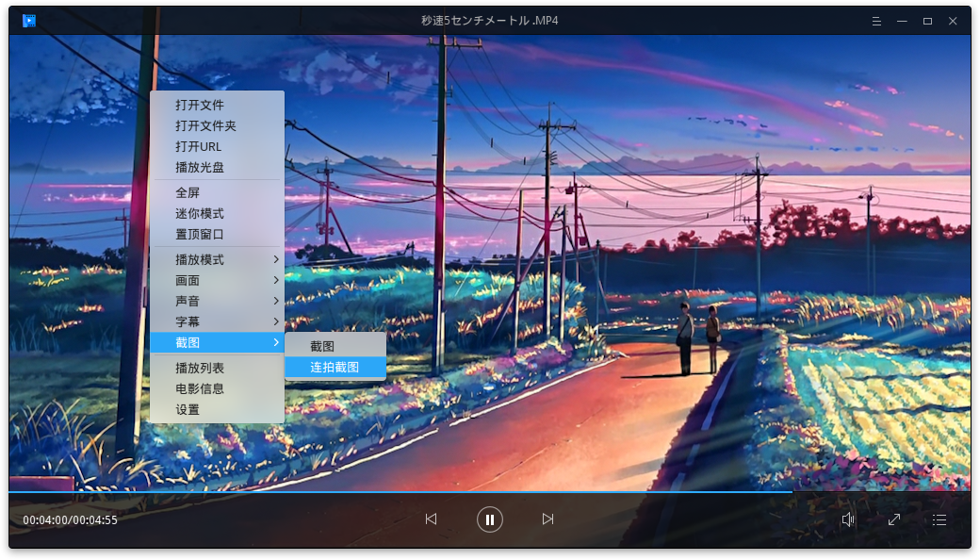Show 电影信息 movie details
The height and width of the screenshot is (560, 980).
pos(217,388)
